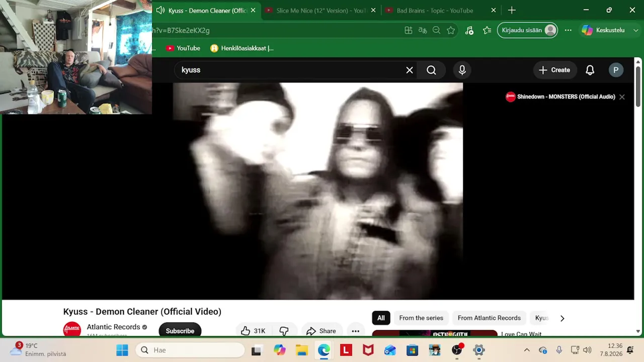Image resolution: width=644 pixels, height=362 pixels.
Task: Select the All filter chip
Action: (381, 318)
